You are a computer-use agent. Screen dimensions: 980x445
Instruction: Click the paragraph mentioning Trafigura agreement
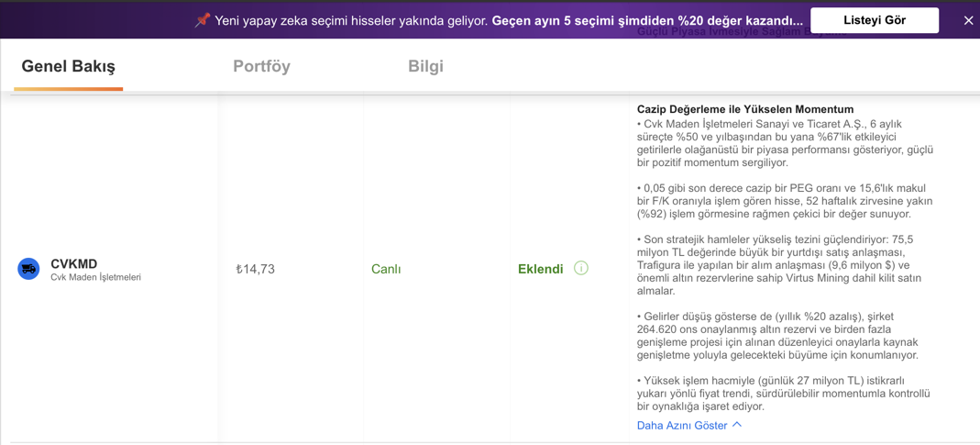click(785, 265)
